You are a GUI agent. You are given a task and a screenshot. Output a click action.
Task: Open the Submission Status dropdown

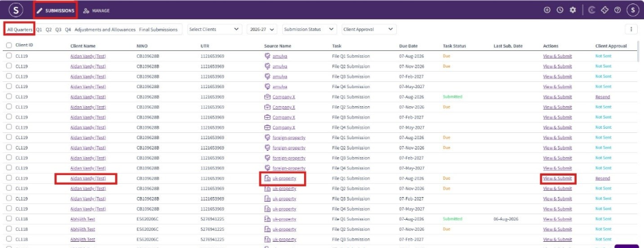(x=309, y=29)
